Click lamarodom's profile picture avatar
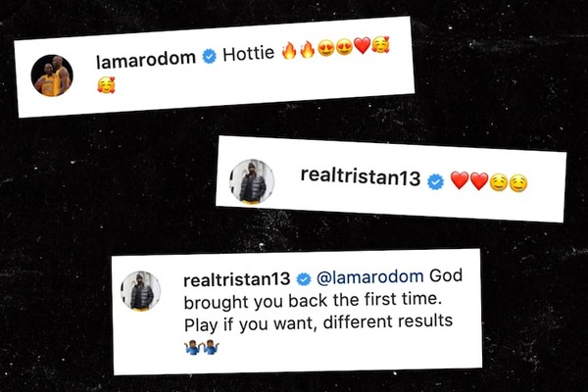Screen dimensions: 588x392 coord(52,75)
